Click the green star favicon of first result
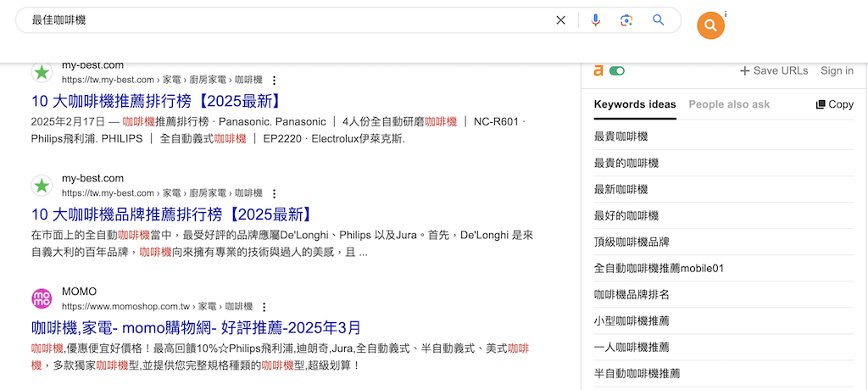Screen dimensions: 868x390 point(42,72)
